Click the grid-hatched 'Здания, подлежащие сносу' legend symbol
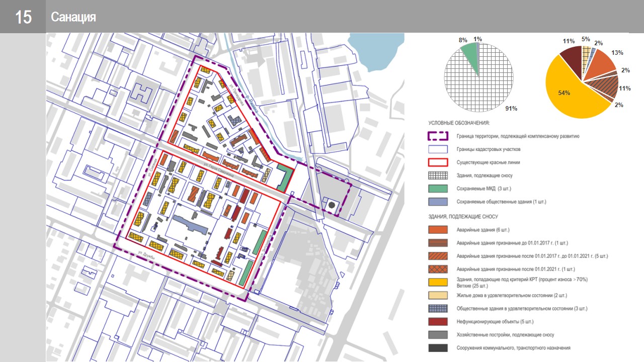This screenshot has width=644, height=362. [438, 175]
